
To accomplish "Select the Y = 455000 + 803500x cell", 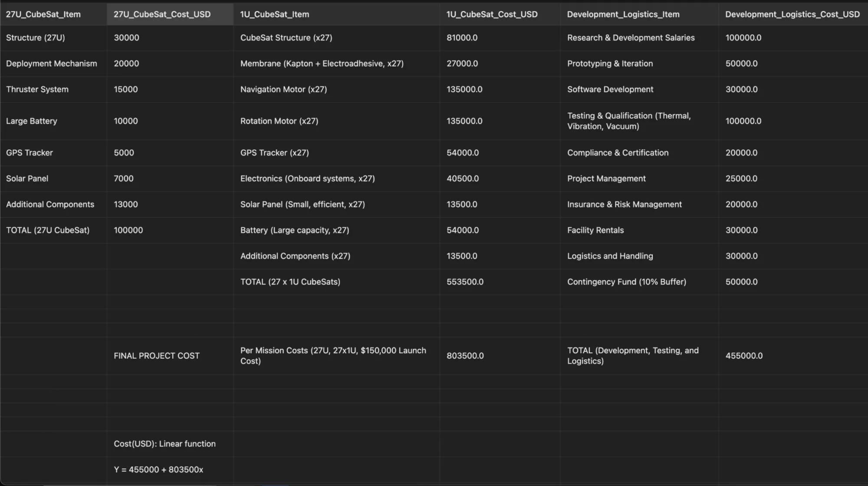I will pos(170,469).
